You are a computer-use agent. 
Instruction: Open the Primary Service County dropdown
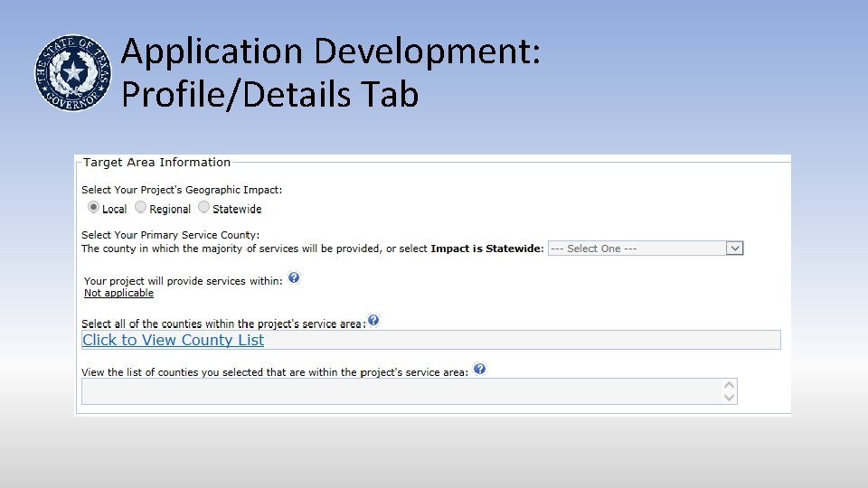tap(646, 249)
